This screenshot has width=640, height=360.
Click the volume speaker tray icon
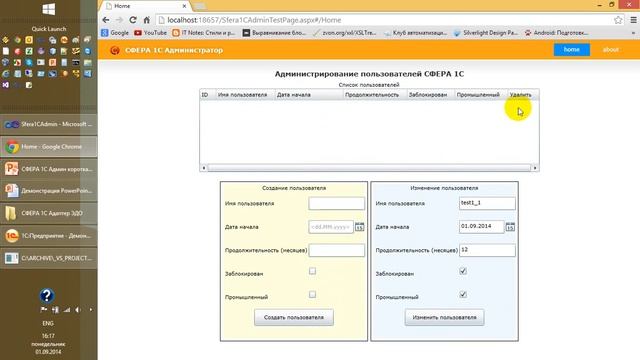tap(78, 310)
